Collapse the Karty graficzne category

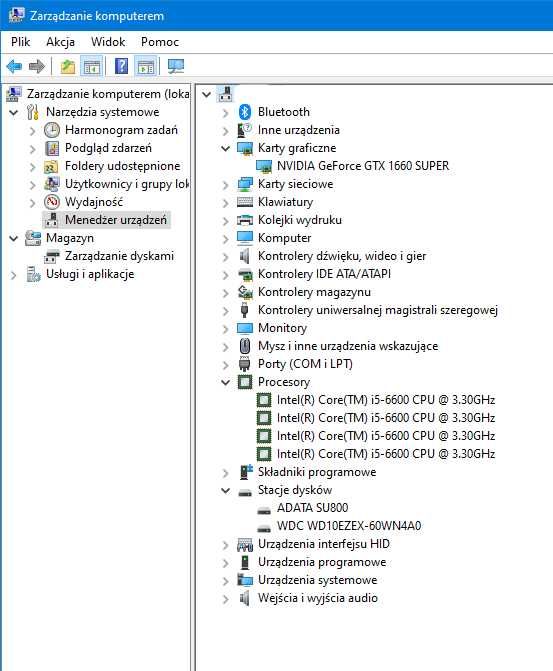coord(225,148)
